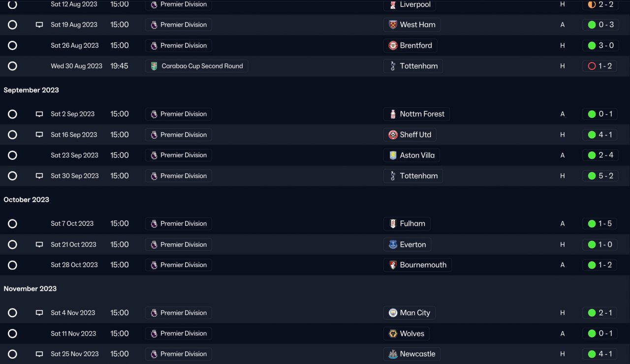This screenshot has height=364, width=630.
Task: Click TV icon on 21 Oct Everton match
Action: (x=39, y=244)
